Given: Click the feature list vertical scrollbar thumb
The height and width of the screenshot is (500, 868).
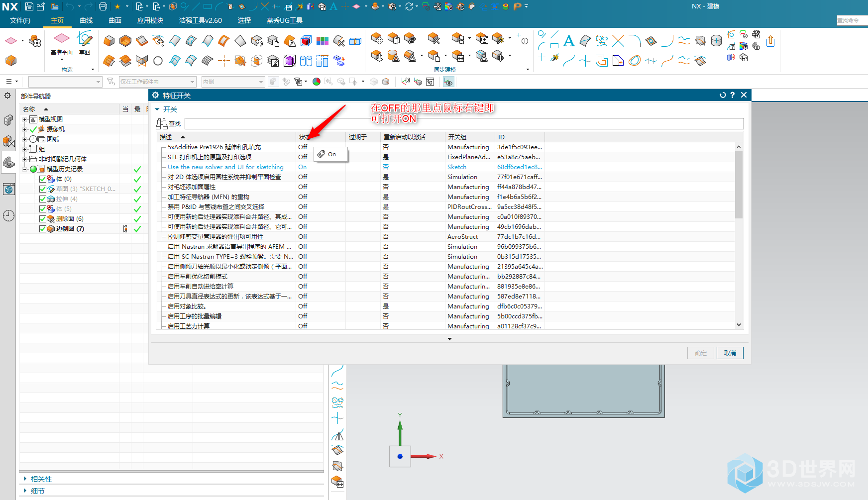Looking at the screenshot, I should point(739,184).
